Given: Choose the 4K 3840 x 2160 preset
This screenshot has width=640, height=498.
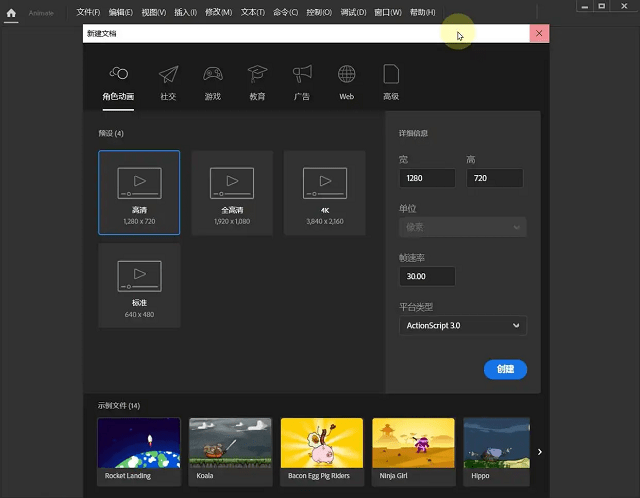Looking at the screenshot, I should point(324,192).
